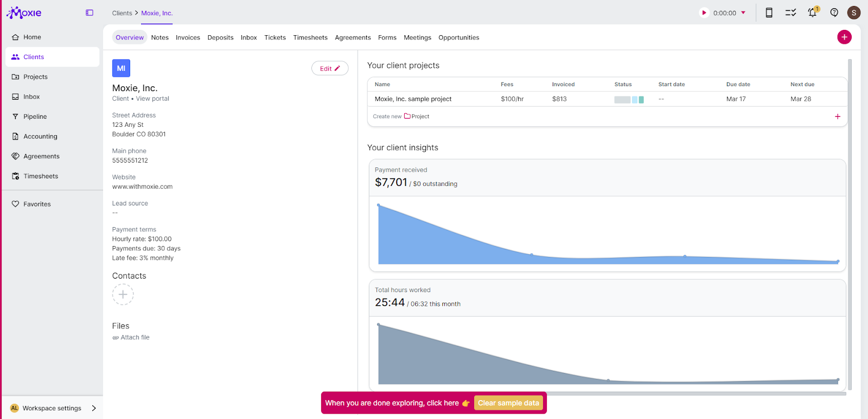This screenshot has height=419, width=868.
Task: Click the Clear sample data button
Action: tap(508, 403)
